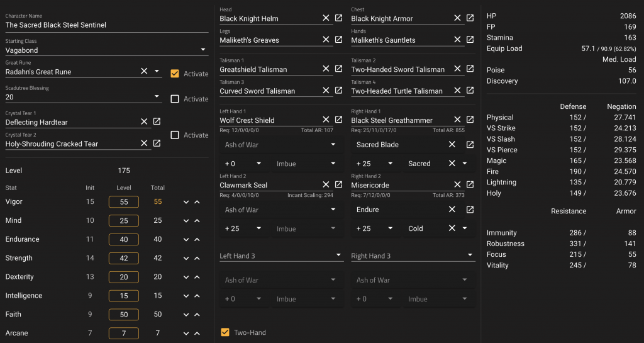Viewport: 644px width, 343px height.
Task: Check Activate for the Crystal Tears
Action: (175, 135)
